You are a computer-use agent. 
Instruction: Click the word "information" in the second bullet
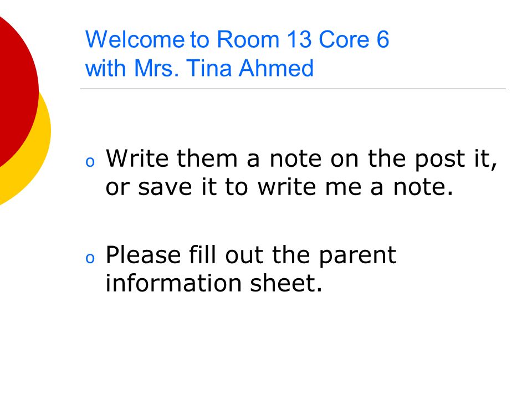[173, 283]
